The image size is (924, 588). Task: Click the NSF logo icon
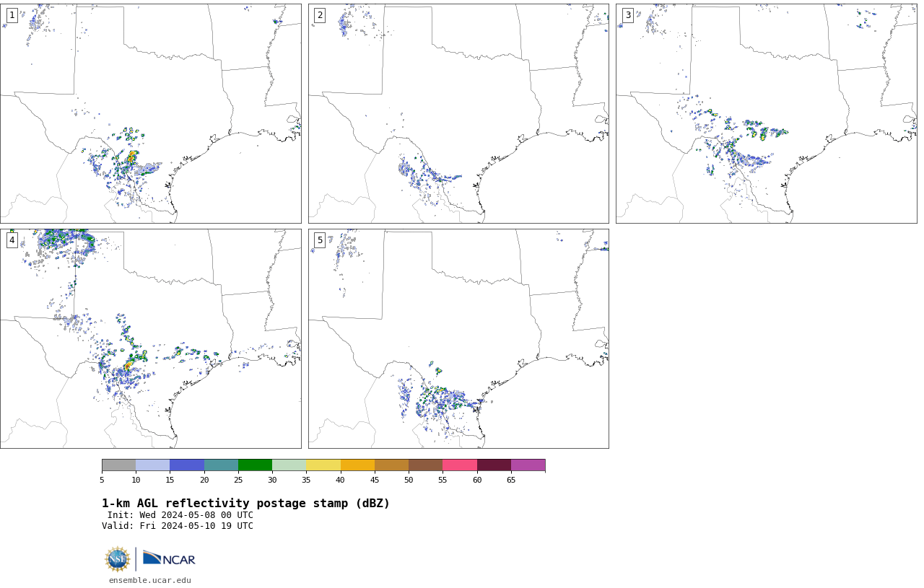(117, 559)
